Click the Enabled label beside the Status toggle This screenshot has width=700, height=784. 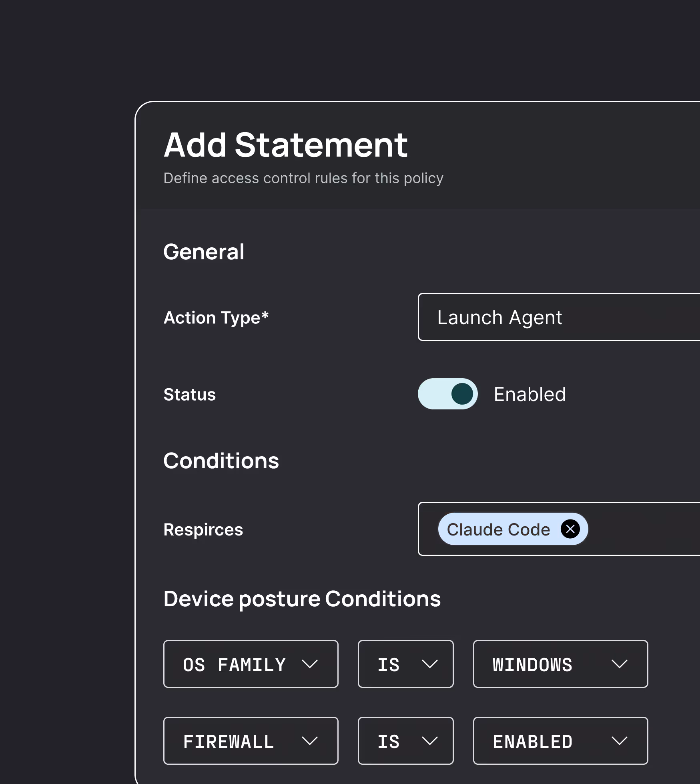click(x=530, y=395)
